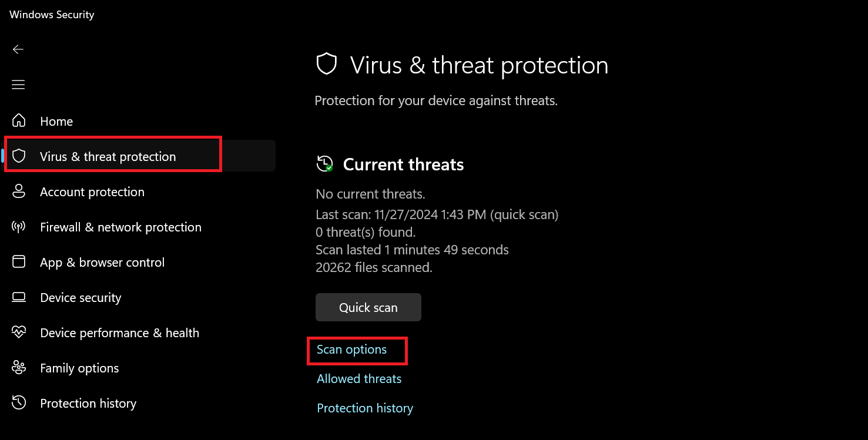
Task: Click the Windows Security window title
Action: (52, 15)
